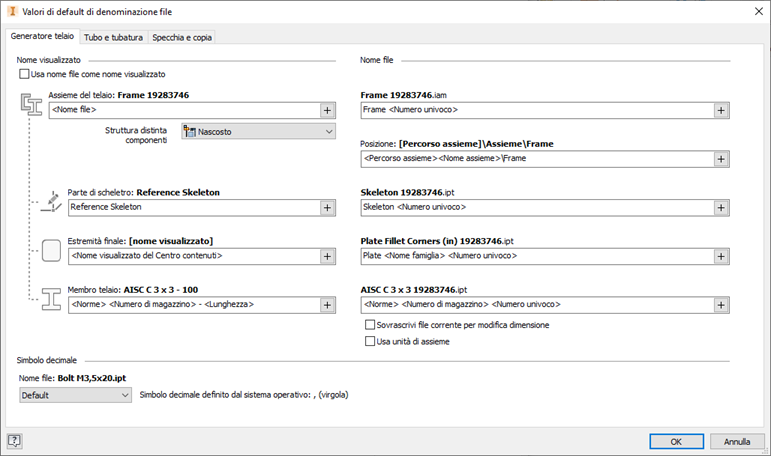Click plus button beside Skeleton file name field
This screenshot has height=456, width=771.
(720, 207)
